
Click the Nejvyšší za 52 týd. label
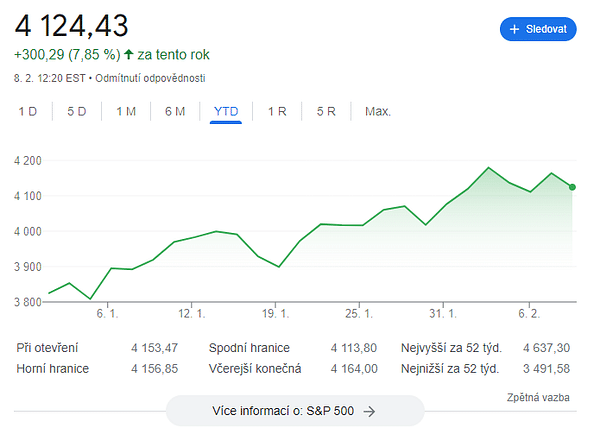[451, 348]
